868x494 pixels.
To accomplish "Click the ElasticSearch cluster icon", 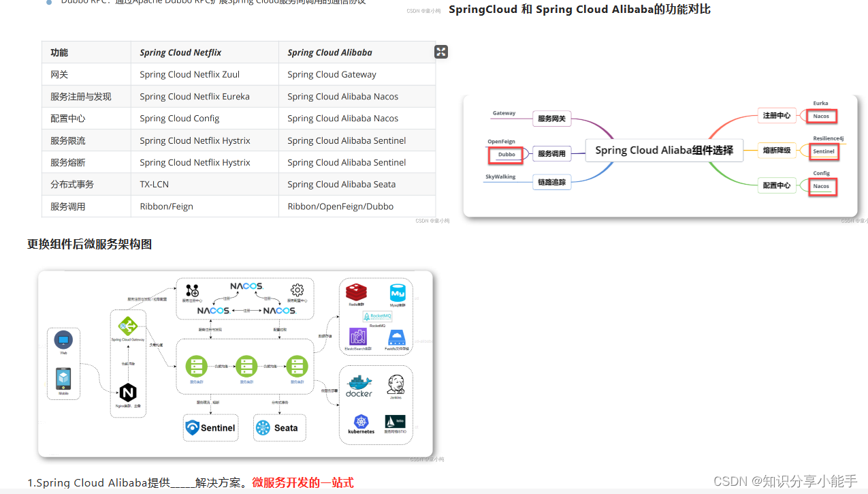I will point(358,336).
